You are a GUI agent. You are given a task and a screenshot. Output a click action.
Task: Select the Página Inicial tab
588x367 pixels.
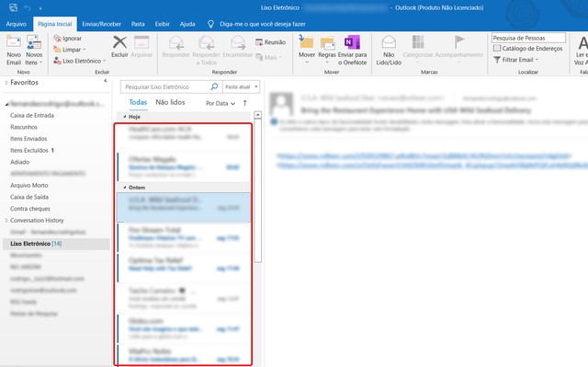coord(55,24)
